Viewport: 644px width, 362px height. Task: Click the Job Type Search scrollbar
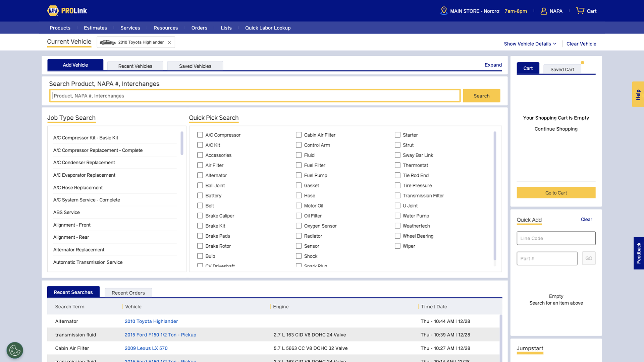182,143
